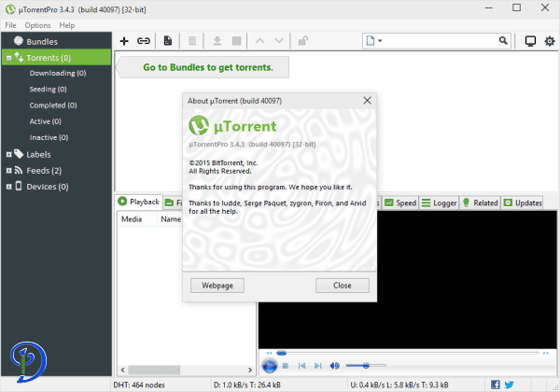Viewport: 560px width, 392px height.
Task: Click the Start download arrow icon
Action: (x=217, y=41)
